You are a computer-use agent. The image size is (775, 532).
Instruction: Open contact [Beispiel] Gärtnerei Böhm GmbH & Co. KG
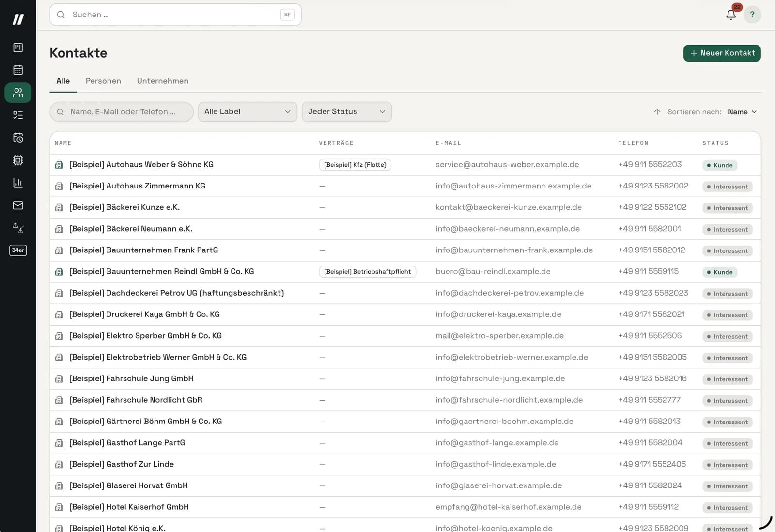point(146,422)
